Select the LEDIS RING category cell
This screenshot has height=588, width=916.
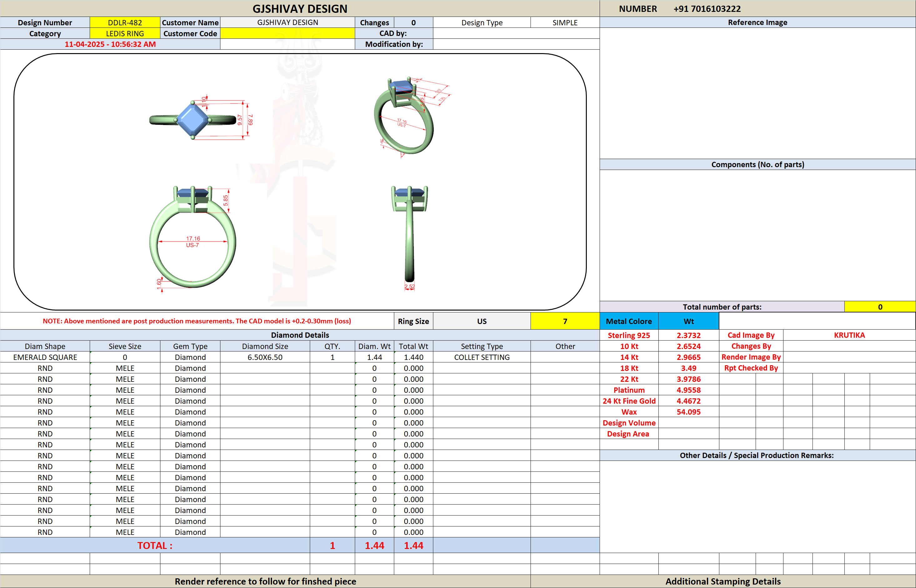pos(125,34)
